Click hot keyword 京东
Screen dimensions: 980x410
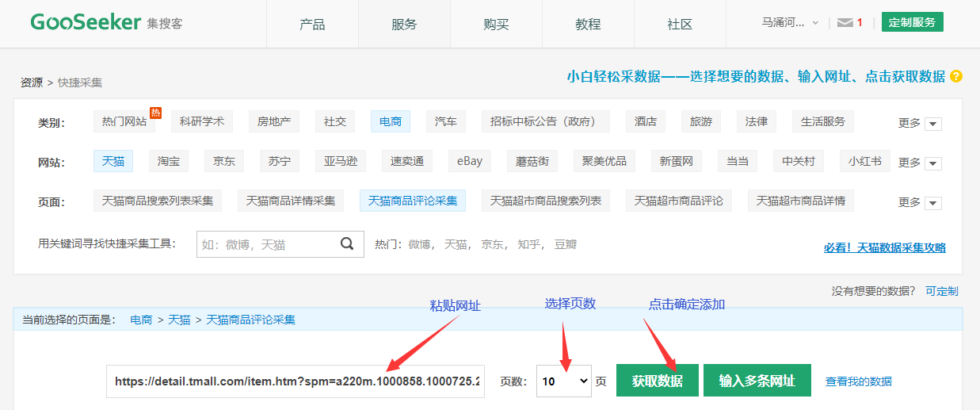(x=493, y=244)
